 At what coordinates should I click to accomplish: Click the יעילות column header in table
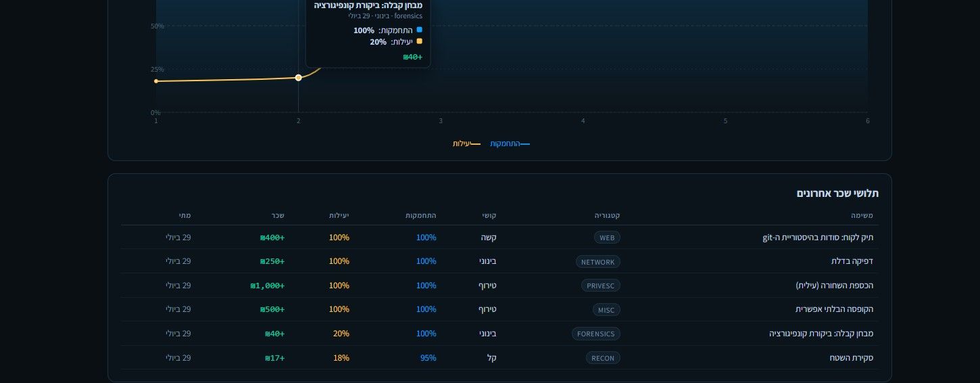[x=339, y=215]
